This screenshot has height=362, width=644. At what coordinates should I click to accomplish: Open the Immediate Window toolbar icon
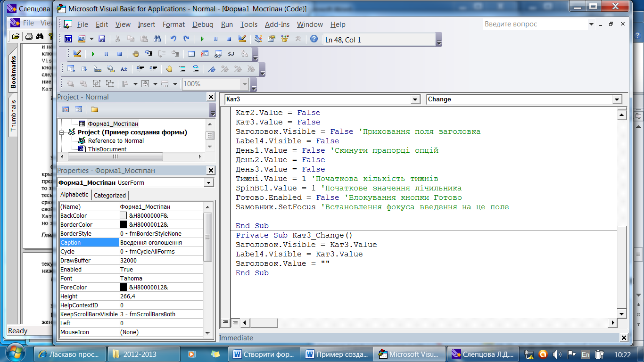click(x=205, y=54)
